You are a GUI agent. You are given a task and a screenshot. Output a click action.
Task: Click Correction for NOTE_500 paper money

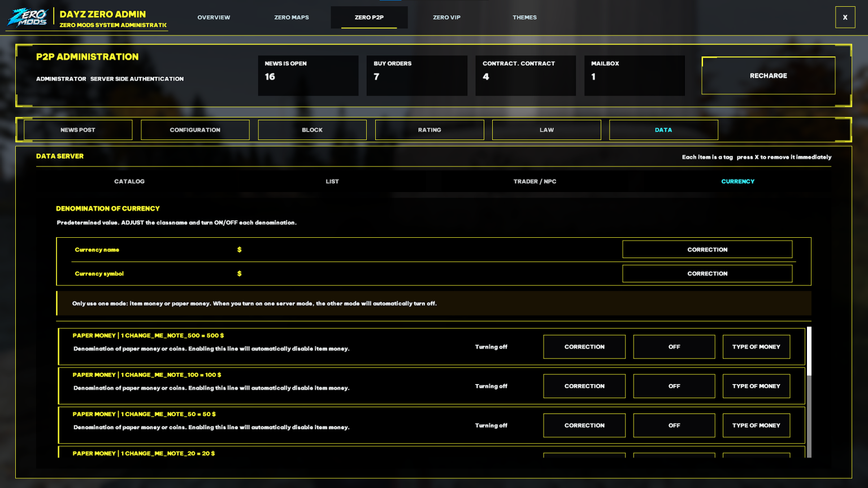[x=584, y=347]
